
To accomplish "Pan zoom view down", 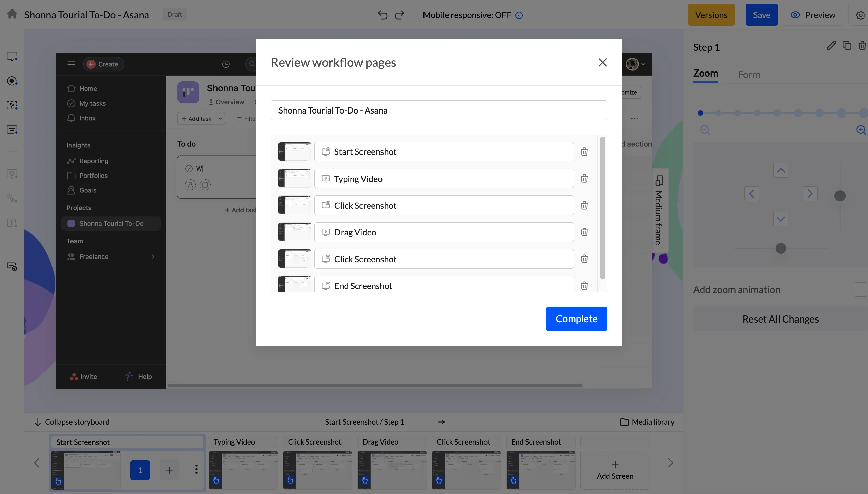I will [781, 219].
